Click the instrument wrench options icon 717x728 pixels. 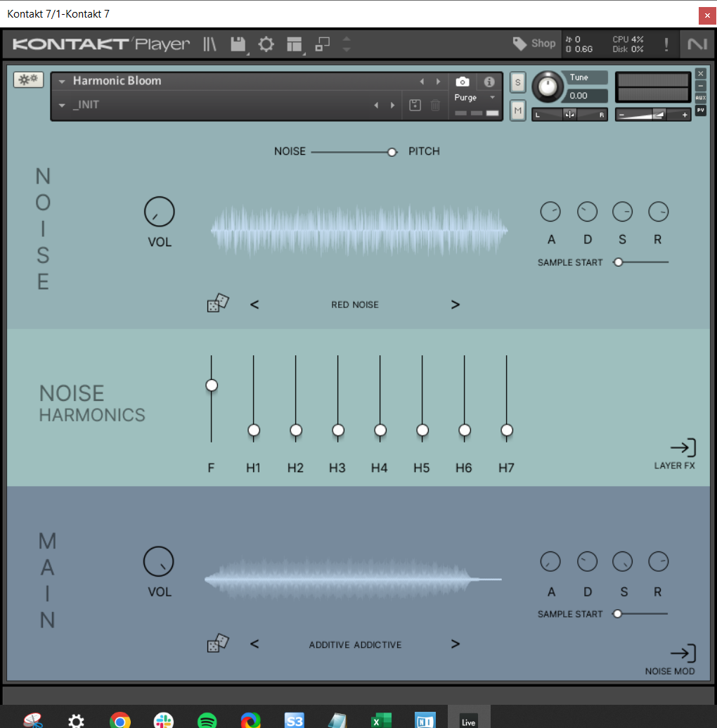pyautogui.click(x=28, y=80)
